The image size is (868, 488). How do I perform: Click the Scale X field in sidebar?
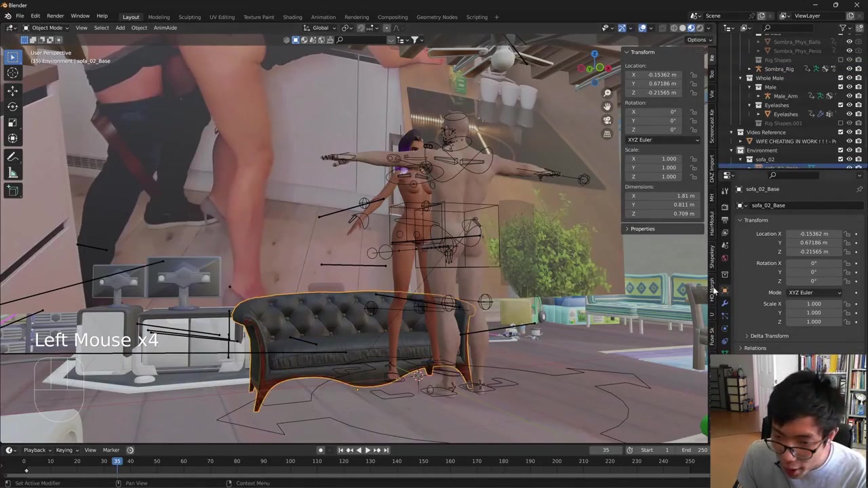pos(655,159)
